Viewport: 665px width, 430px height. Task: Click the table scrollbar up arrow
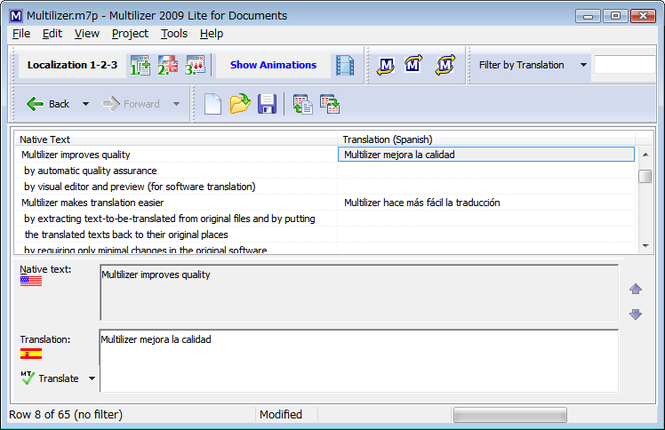(645, 155)
